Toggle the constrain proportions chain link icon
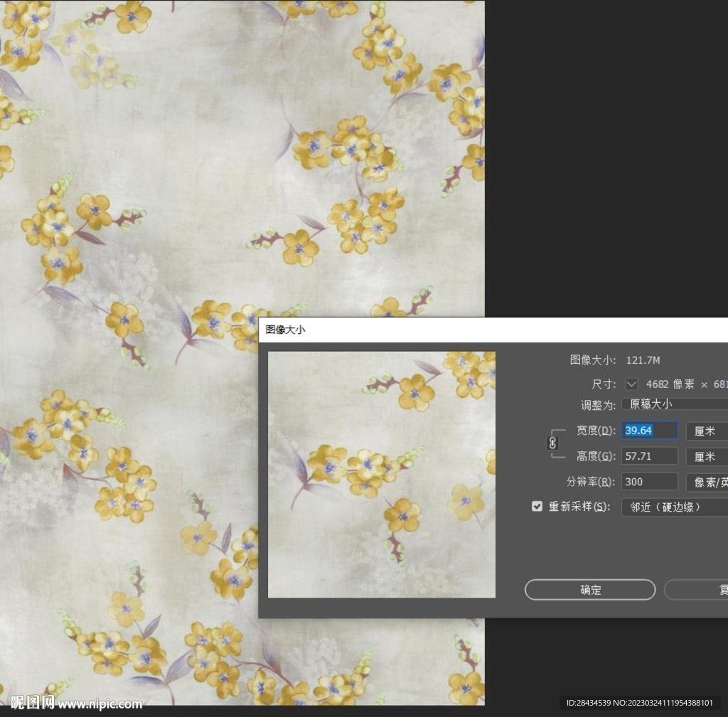 pyautogui.click(x=554, y=443)
